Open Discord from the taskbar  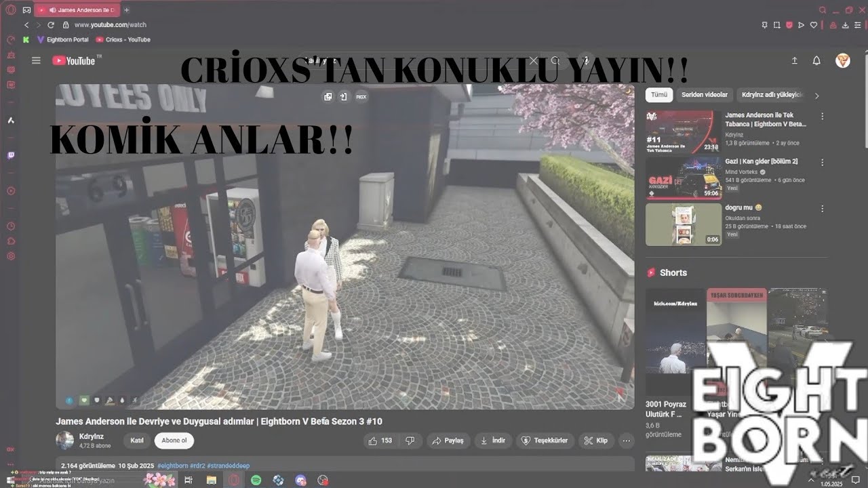click(300, 480)
